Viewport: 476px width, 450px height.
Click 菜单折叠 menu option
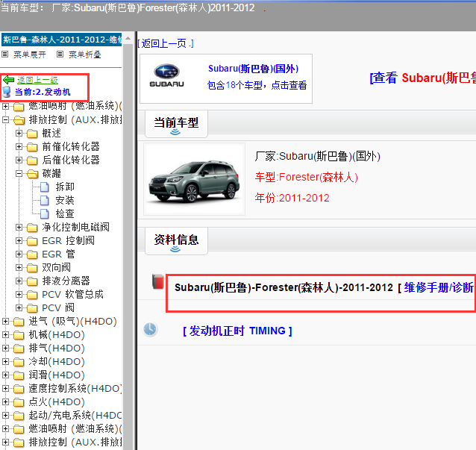point(85,54)
